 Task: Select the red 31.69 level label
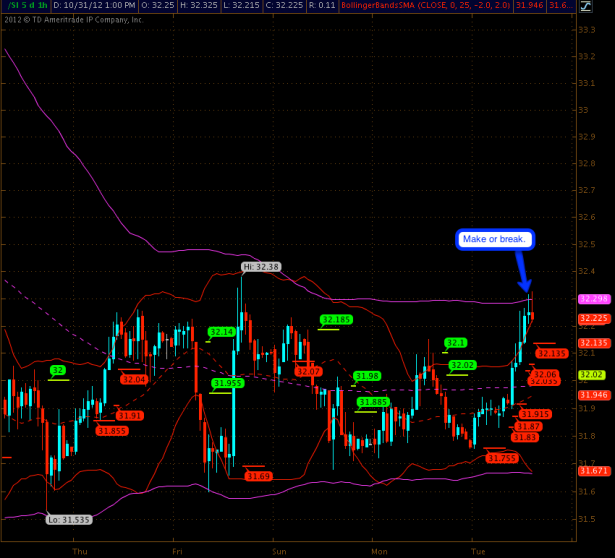point(259,476)
